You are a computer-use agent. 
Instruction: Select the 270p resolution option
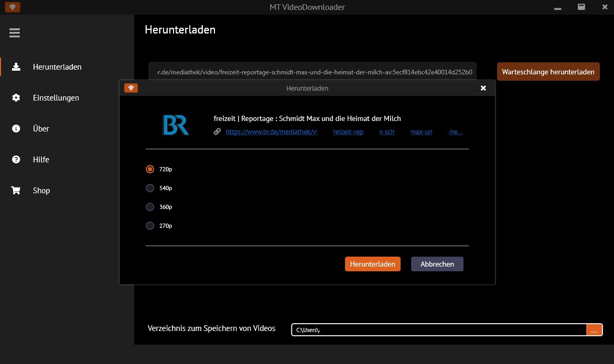[x=150, y=226]
